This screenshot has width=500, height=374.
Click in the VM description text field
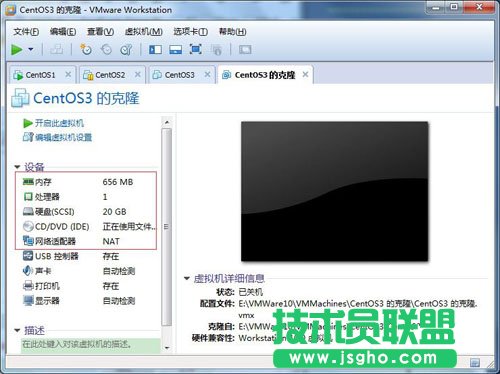[91, 345]
